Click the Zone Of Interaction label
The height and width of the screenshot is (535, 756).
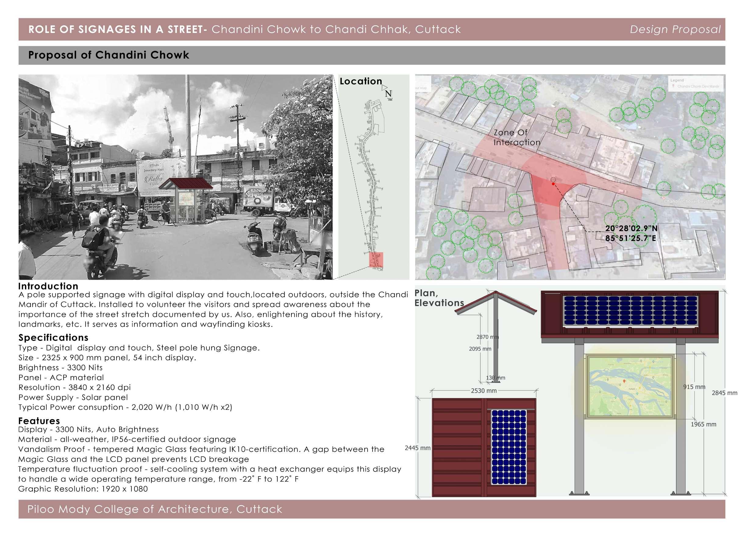(x=516, y=138)
